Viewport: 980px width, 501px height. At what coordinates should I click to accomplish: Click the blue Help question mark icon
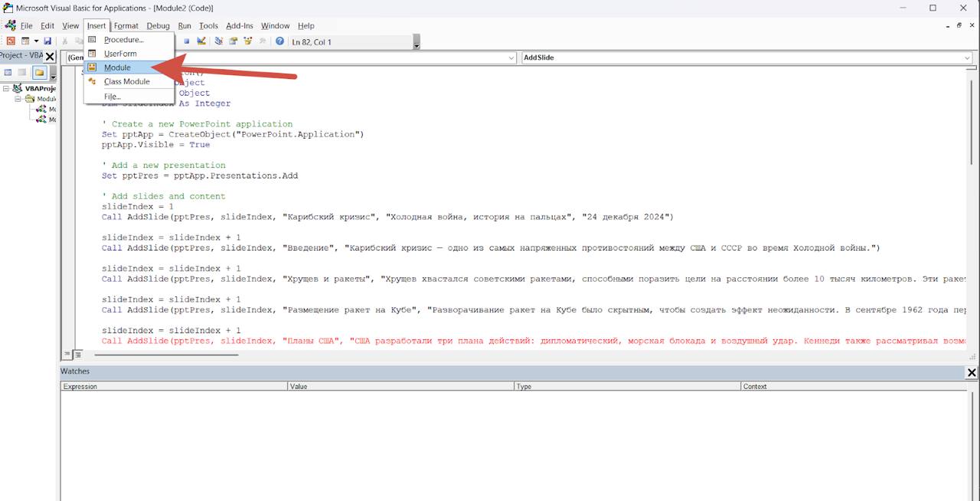pyautogui.click(x=279, y=41)
